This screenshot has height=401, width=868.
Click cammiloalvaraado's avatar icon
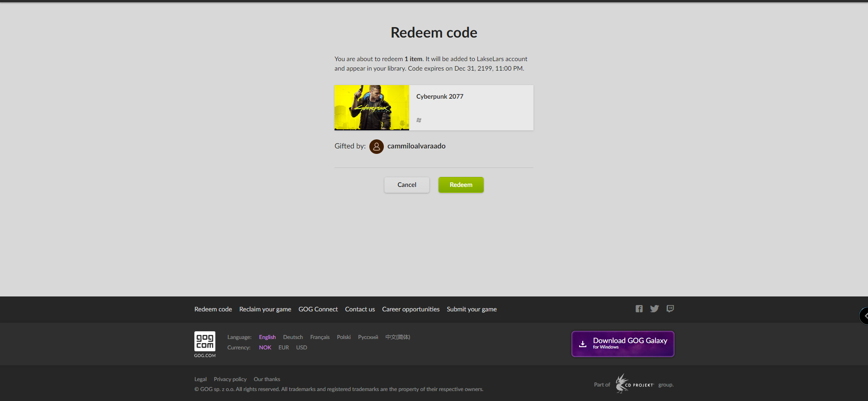(x=377, y=146)
